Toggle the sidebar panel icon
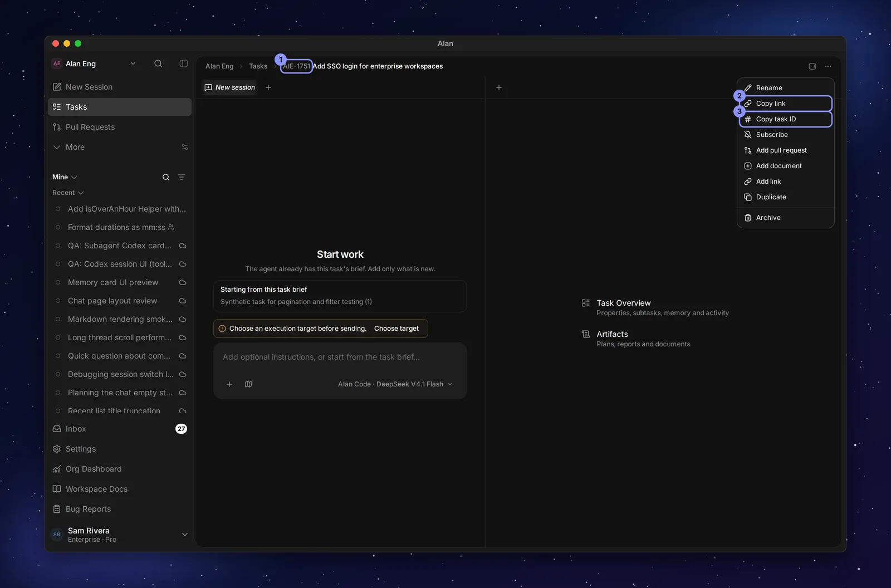The height and width of the screenshot is (588, 891). (x=184, y=63)
